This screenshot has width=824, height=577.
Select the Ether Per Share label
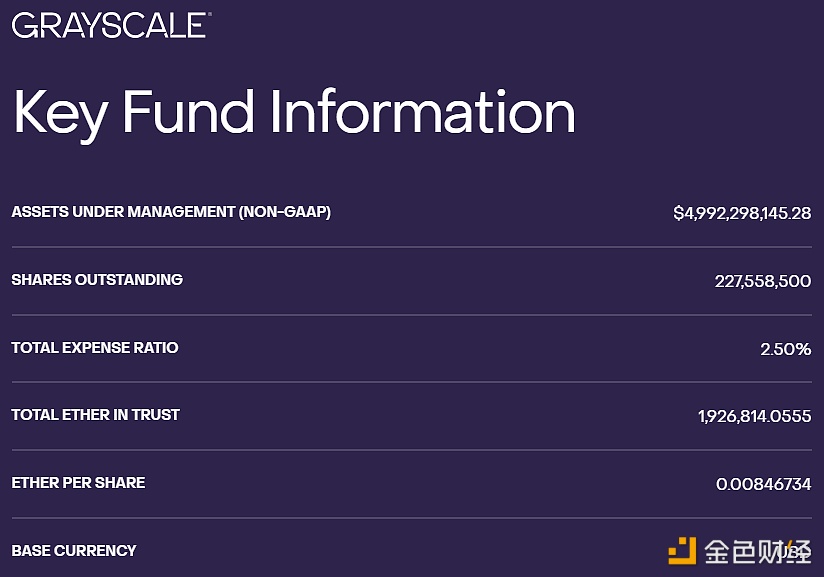[78, 482]
